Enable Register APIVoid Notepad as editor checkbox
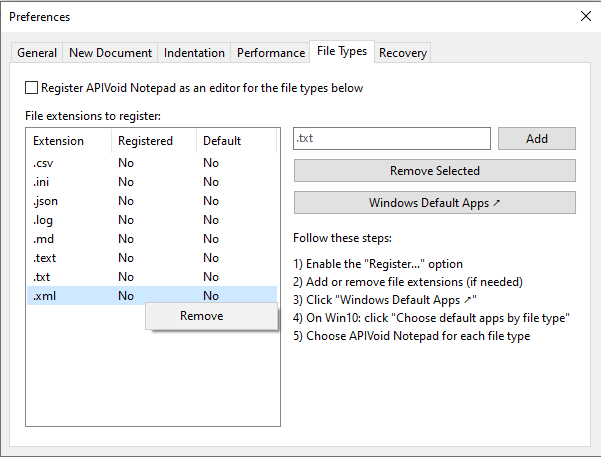601x457 pixels. coord(31,88)
